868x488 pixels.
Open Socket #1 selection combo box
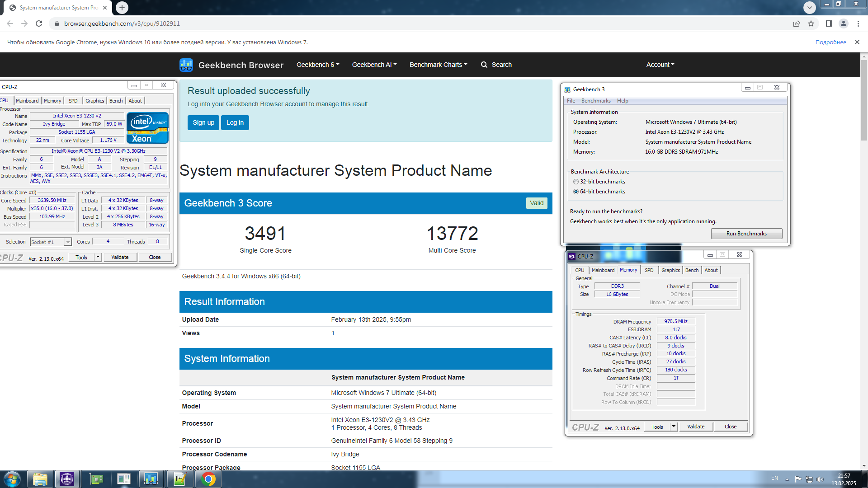pyautogui.click(x=51, y=242)
